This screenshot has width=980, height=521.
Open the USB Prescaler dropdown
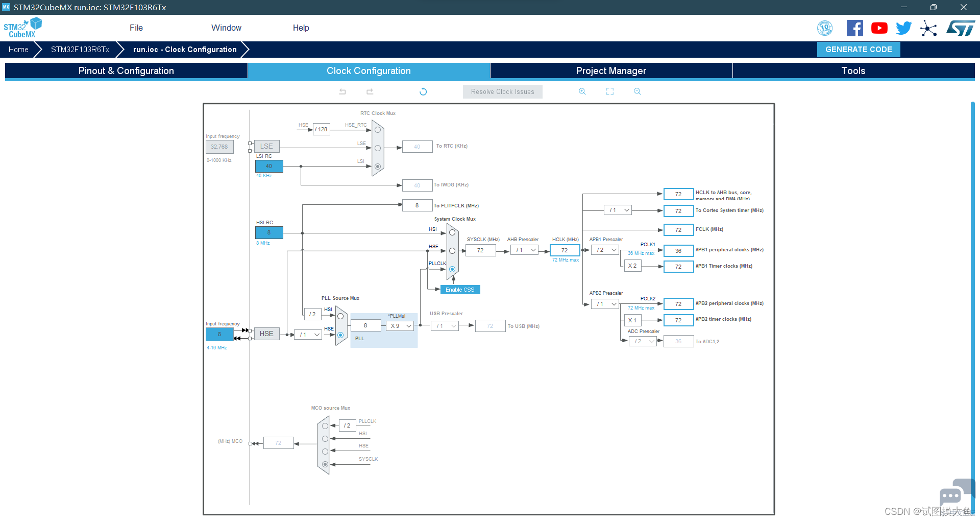click(445, 326)
